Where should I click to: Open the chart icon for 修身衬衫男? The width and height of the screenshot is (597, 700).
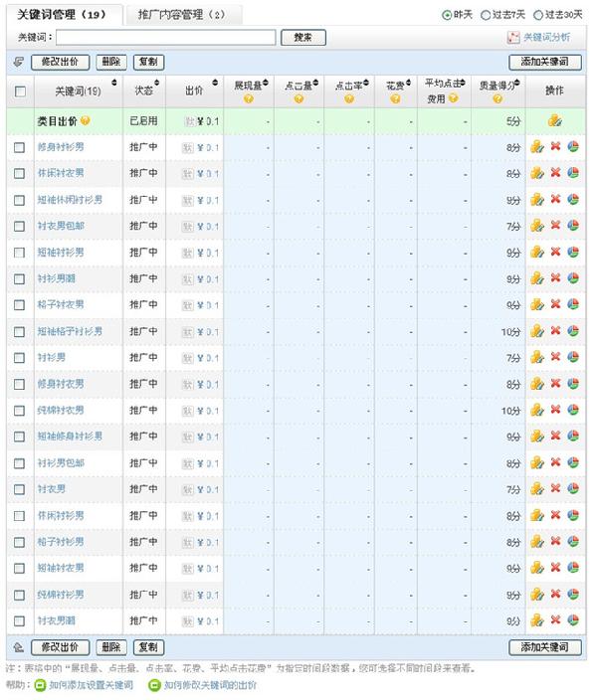pyautogui.click(x=573, y=147)
